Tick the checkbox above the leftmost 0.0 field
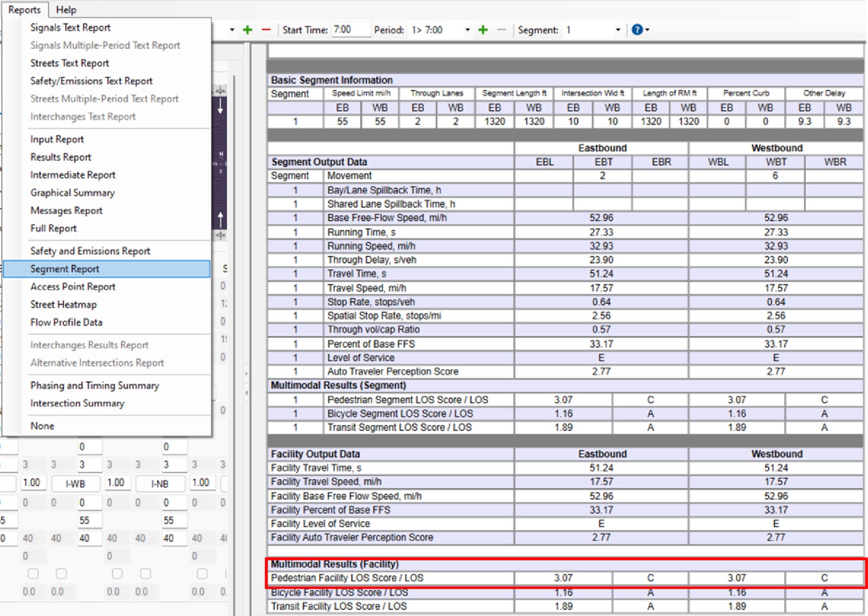868x616 pixels. (33, 574)
